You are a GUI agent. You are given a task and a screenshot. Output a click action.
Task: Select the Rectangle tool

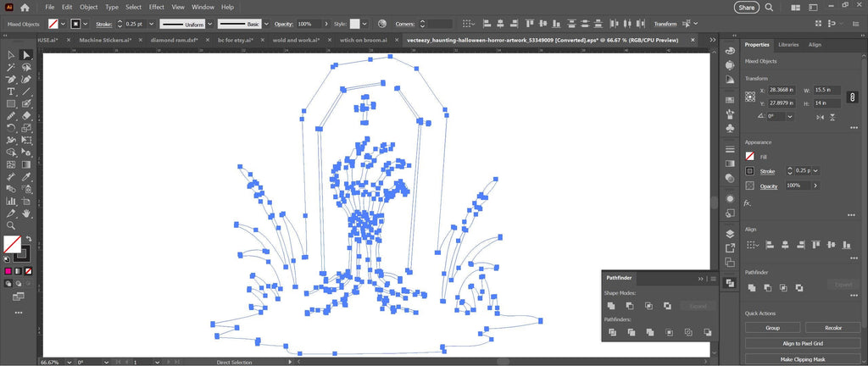click(x=10, y=103)
